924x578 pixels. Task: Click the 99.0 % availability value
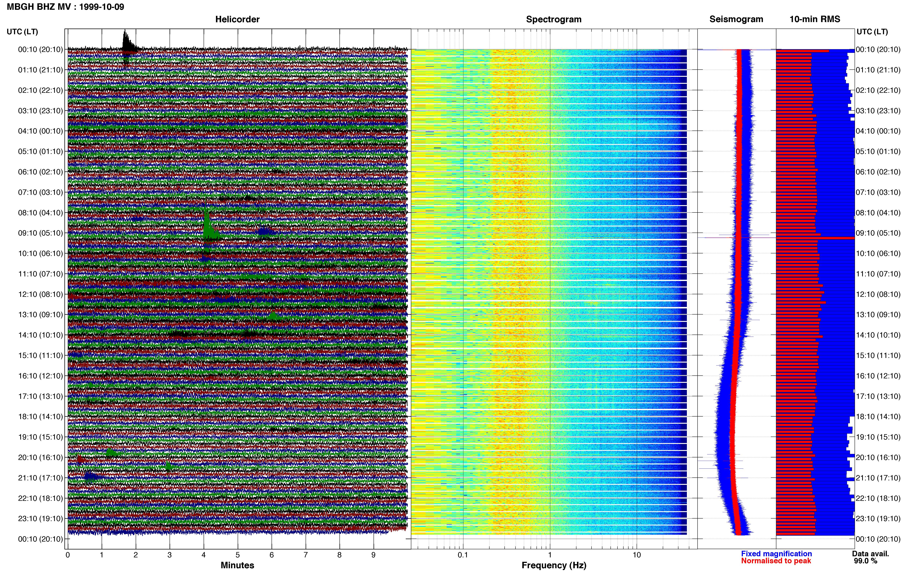tap(865, 561)
